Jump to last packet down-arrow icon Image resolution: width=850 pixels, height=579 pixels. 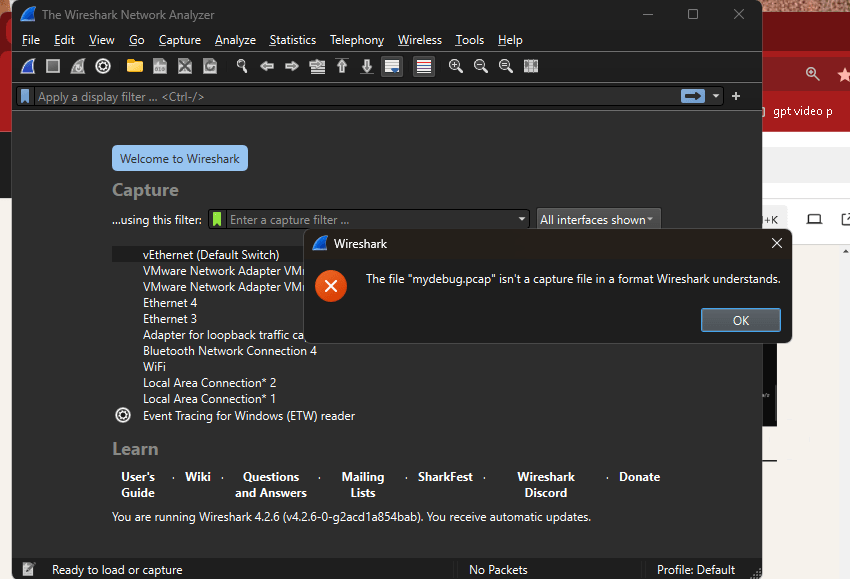367,66
